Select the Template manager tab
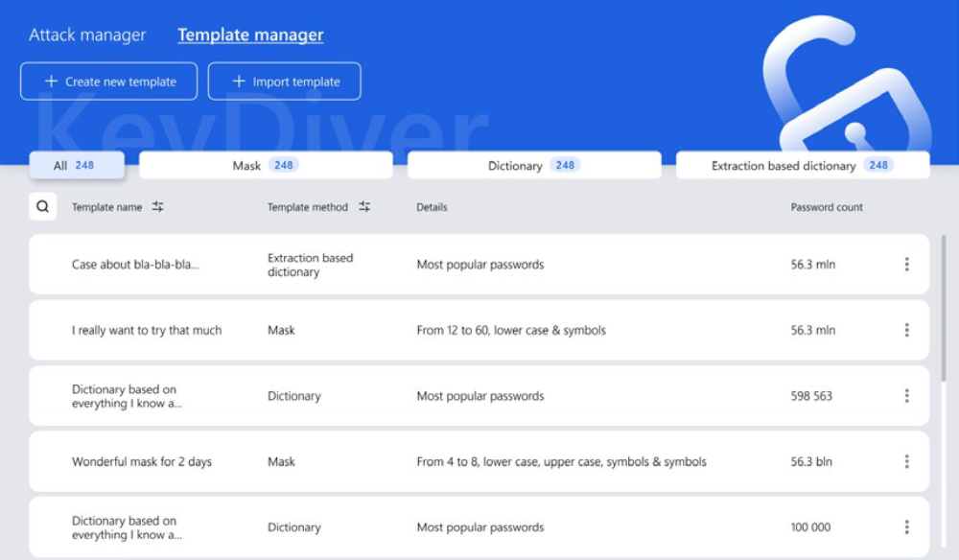The width and height of the screenshot is (959, 560). click(250, 35)
